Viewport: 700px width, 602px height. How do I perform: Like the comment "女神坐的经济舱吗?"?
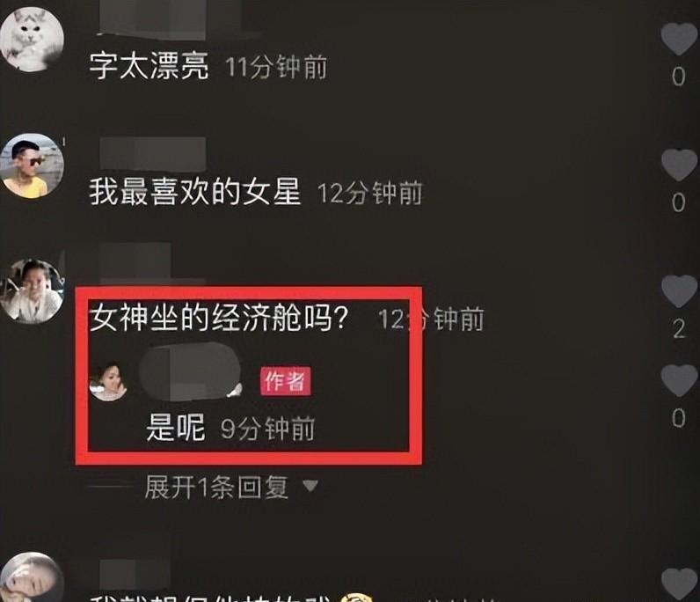coord(679,291)
